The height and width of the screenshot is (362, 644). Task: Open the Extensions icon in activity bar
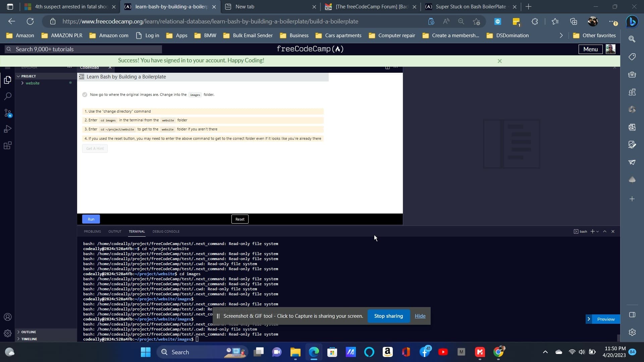[x=7, y=145]
